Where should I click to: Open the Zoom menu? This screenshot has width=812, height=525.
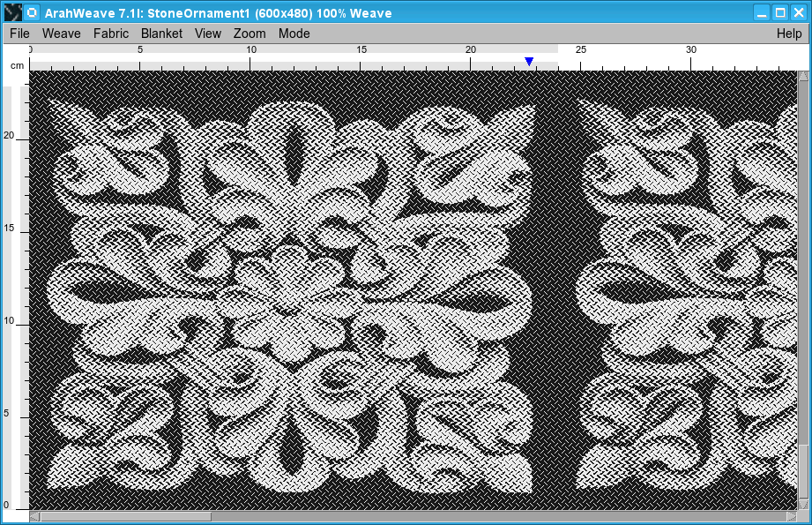(250, 34)
